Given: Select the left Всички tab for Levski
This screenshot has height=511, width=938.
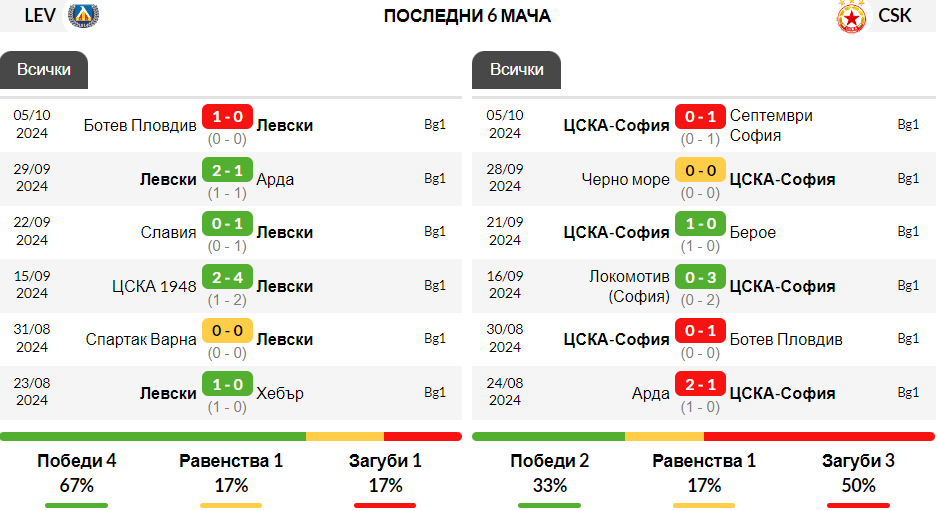Looking at the screenshot, I should (44, 70).
